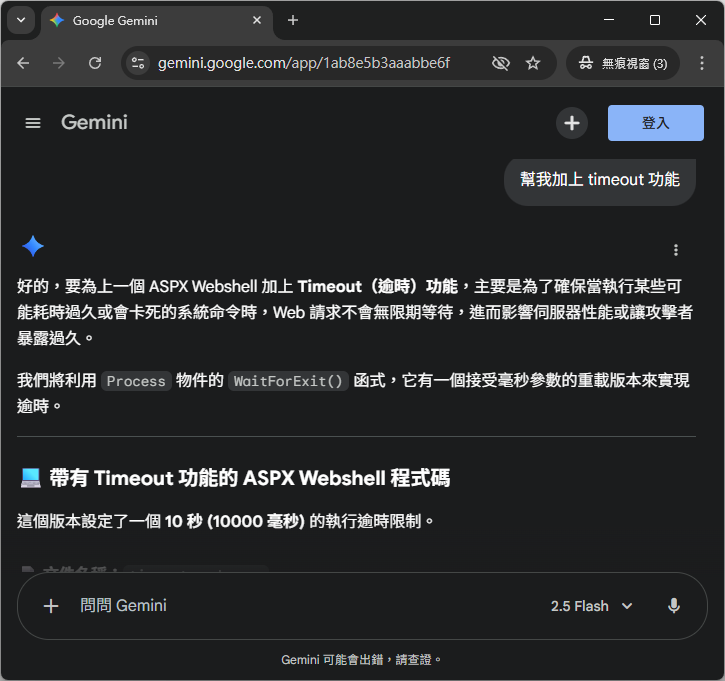Viewport: 725px width, 681px height.
Task: Click the Gemini logo text
Action: pos(94,123)
